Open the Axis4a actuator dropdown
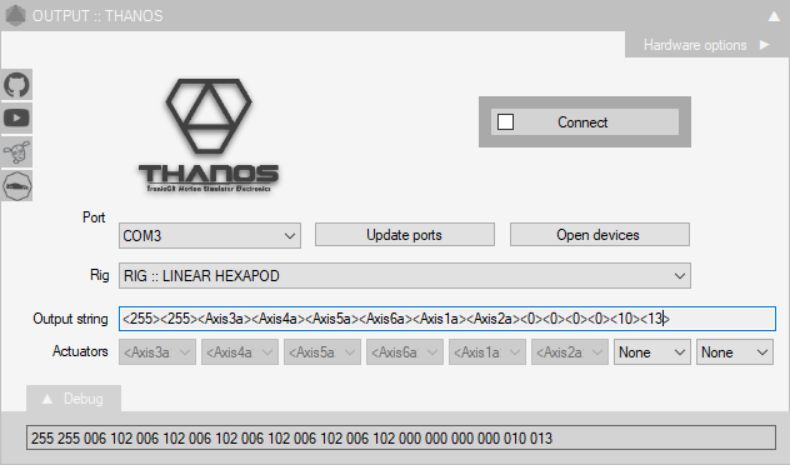 click(240, 352)
